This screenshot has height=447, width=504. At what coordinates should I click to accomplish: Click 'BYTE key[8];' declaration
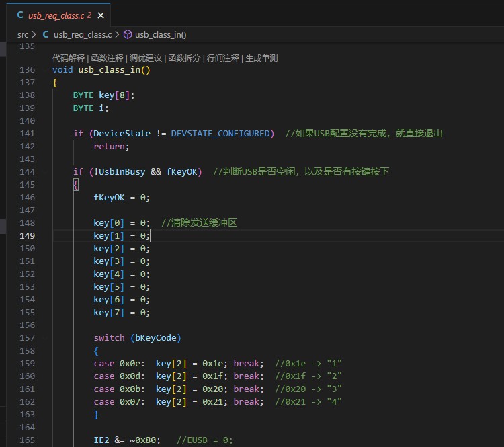pos(103,95)
